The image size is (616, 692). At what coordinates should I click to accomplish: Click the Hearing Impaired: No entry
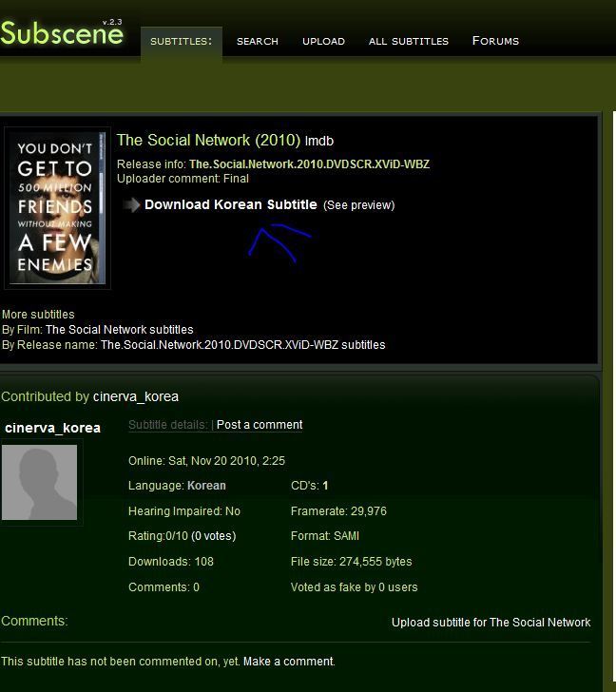point(184,511)
